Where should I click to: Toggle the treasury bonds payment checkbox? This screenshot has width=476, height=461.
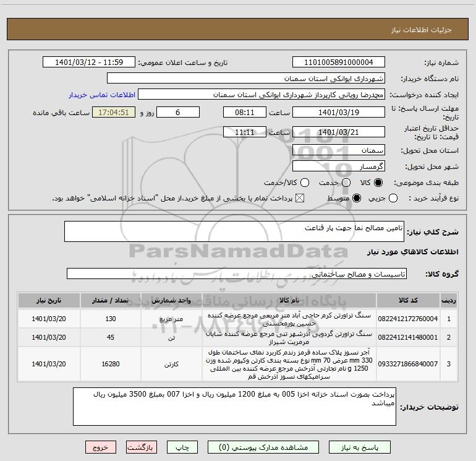tap(300, 198)
